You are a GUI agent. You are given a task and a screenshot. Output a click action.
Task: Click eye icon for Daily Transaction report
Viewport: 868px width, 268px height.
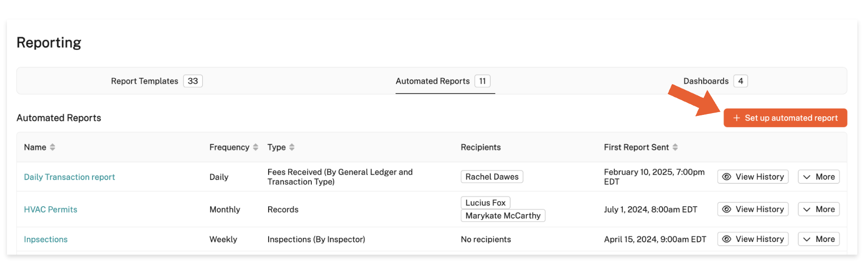pyautogui.click(x=727, y=177)
